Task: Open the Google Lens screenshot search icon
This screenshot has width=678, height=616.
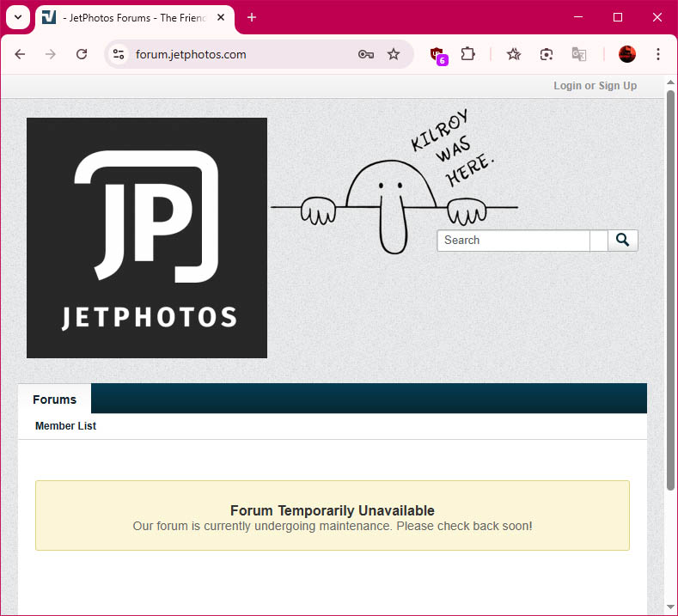Action: pos(547,54)
